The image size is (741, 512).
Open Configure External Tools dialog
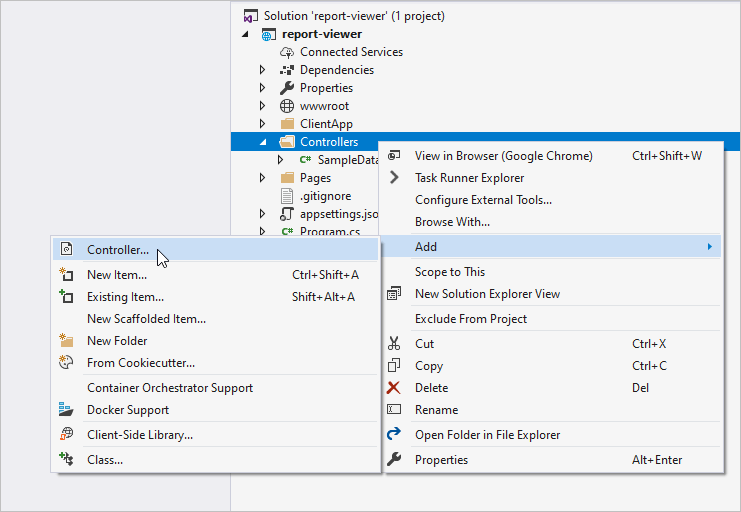click(x=483, y=200)
